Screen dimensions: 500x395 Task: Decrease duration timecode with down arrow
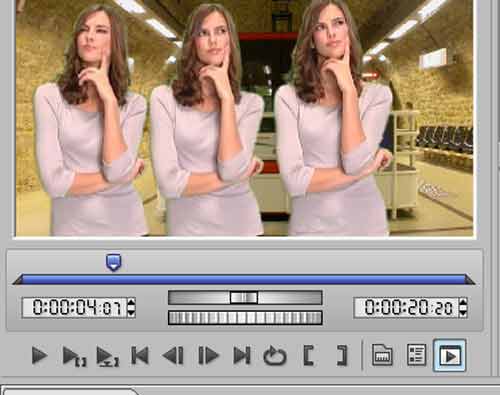(x=463, y=312)
